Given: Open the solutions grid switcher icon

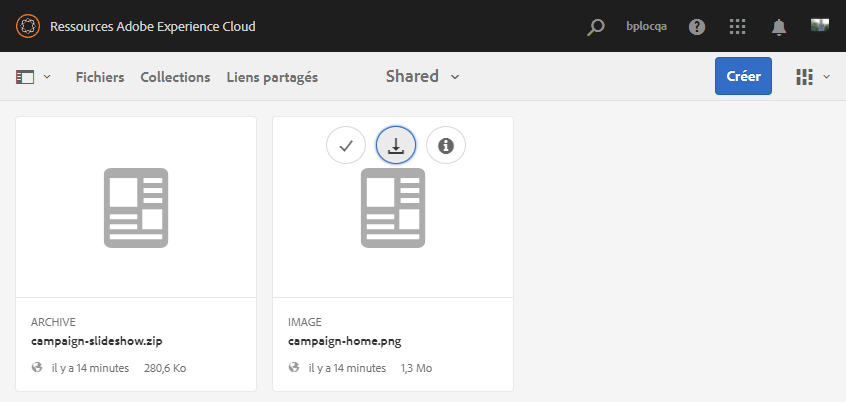Looking at the screenshot, I should click(738, 27).
